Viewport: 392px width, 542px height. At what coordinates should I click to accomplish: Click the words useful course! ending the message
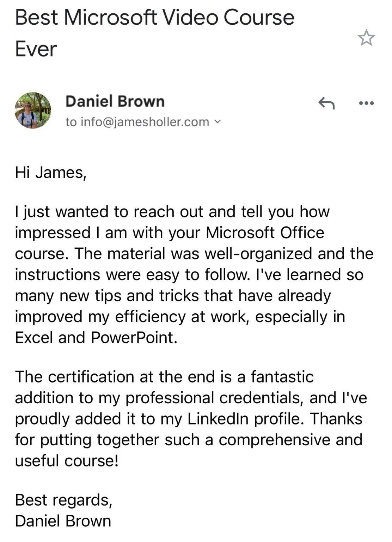(x=67, y=461)
